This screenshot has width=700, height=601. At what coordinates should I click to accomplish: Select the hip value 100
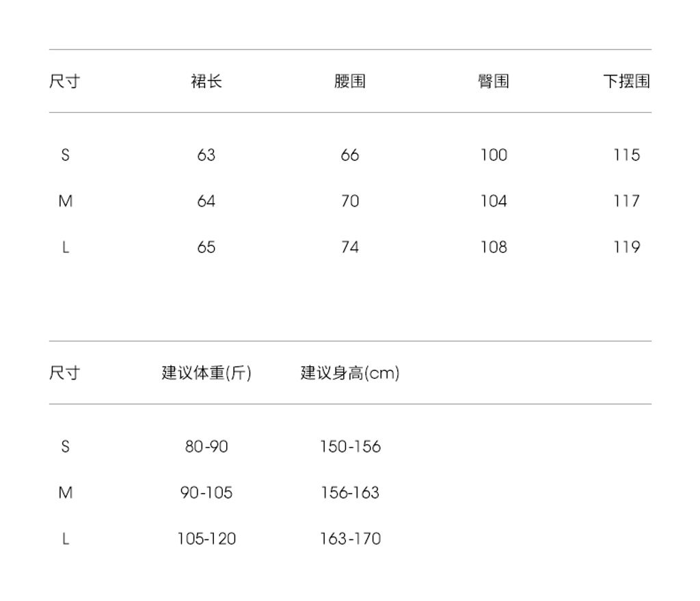[x=493, y=155]
